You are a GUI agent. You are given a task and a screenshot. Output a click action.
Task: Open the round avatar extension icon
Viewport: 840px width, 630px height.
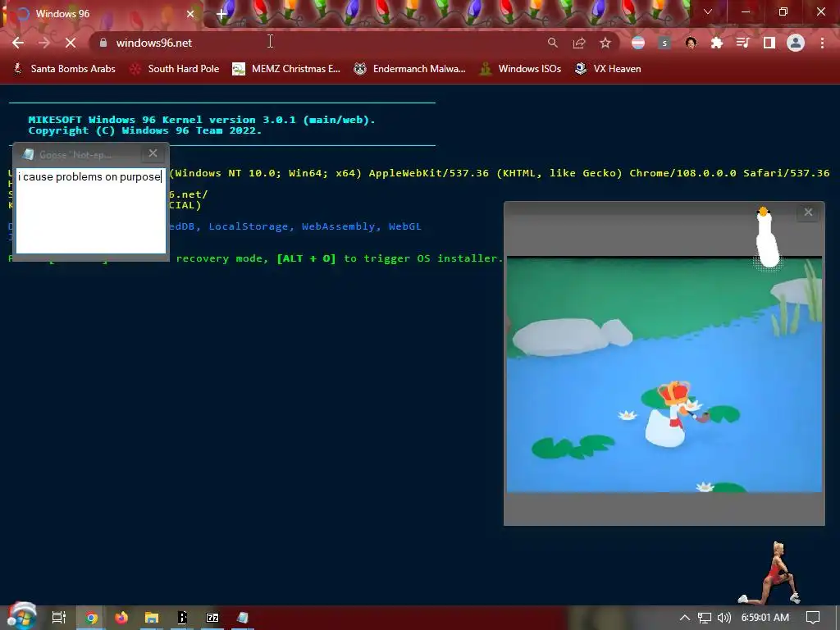[x=691, y=43]
